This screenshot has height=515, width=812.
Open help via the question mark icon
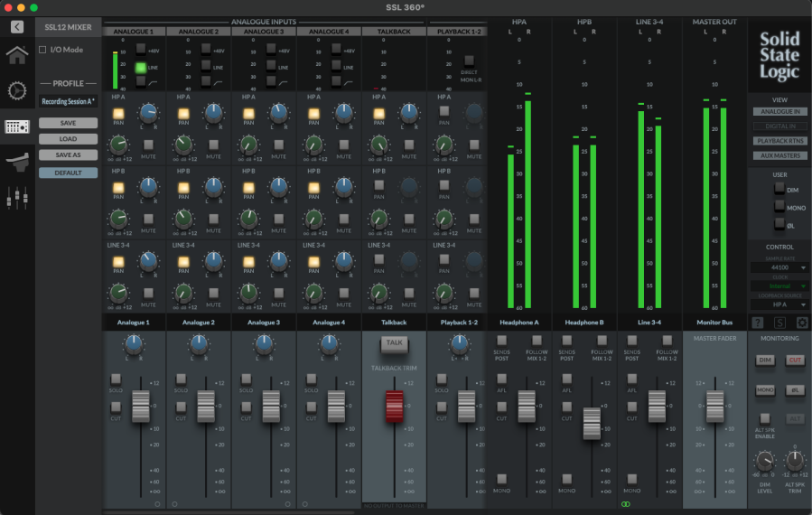(758, 323)
